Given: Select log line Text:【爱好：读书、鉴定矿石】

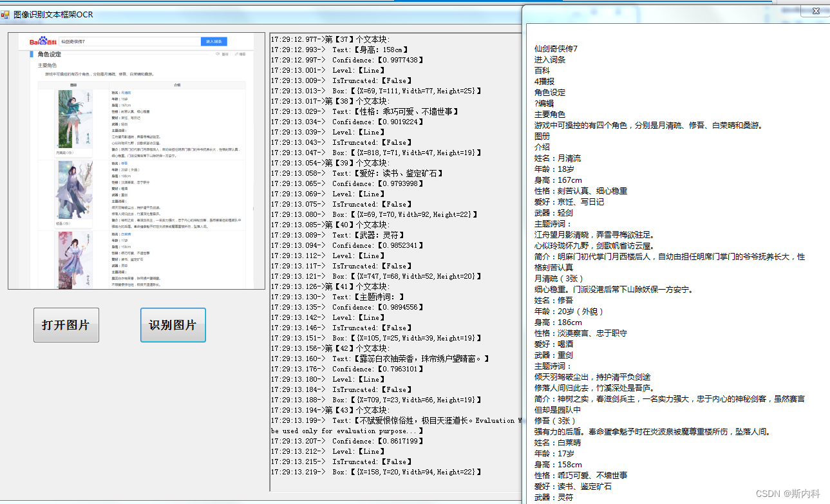Looking at the screenshot, I should (x=357, y=173).
